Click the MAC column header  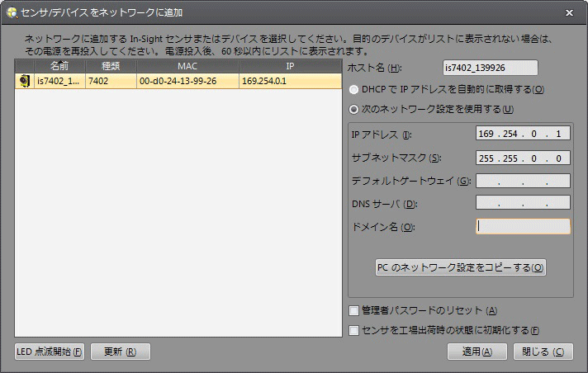(187, 65)
